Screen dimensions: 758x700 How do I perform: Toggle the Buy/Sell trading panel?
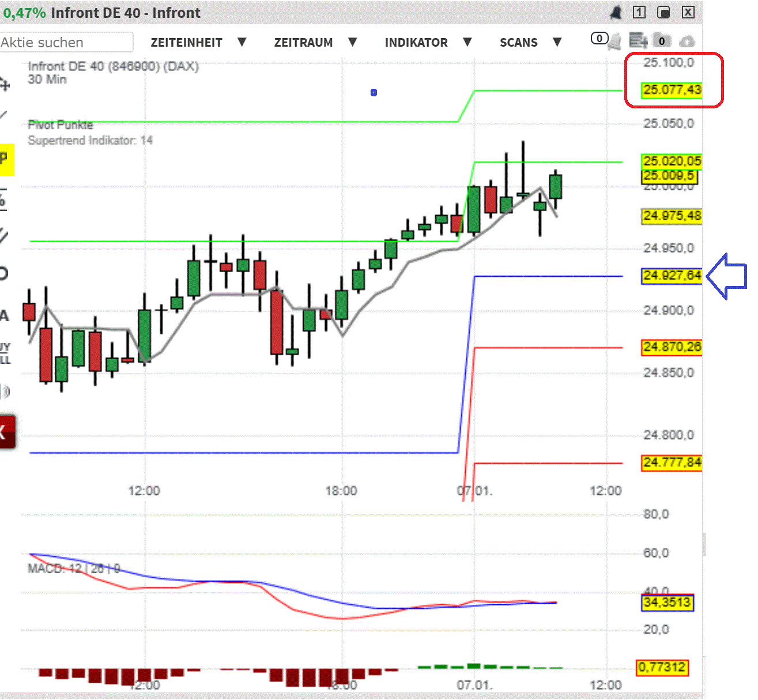pos(5,353)
